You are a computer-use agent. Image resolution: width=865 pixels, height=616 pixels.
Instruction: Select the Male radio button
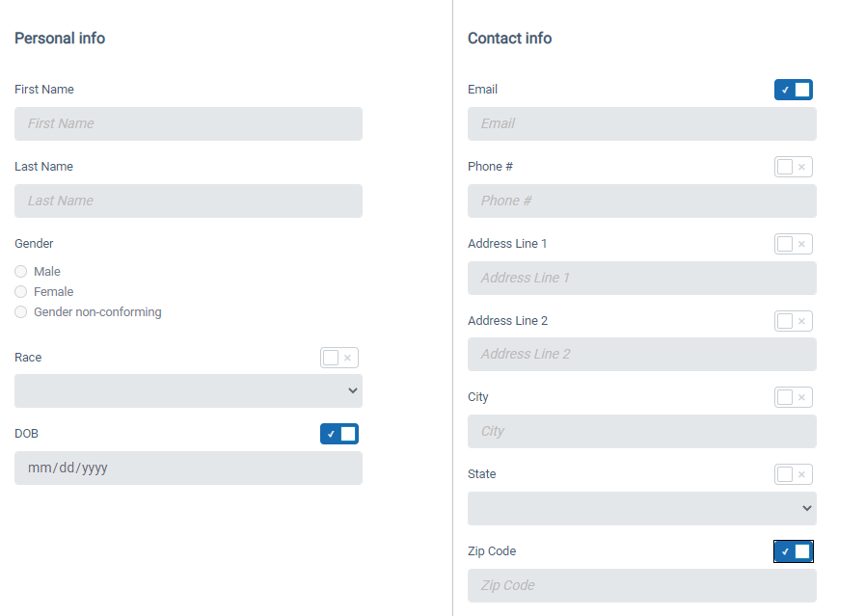click(x=21, y=271)
